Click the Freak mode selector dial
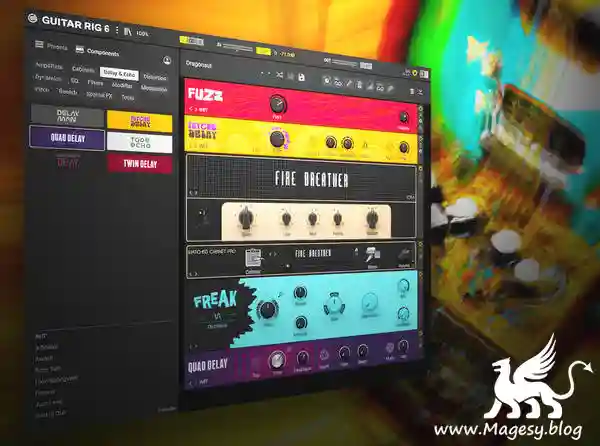 pyautogui.click(x=334, y=305)
